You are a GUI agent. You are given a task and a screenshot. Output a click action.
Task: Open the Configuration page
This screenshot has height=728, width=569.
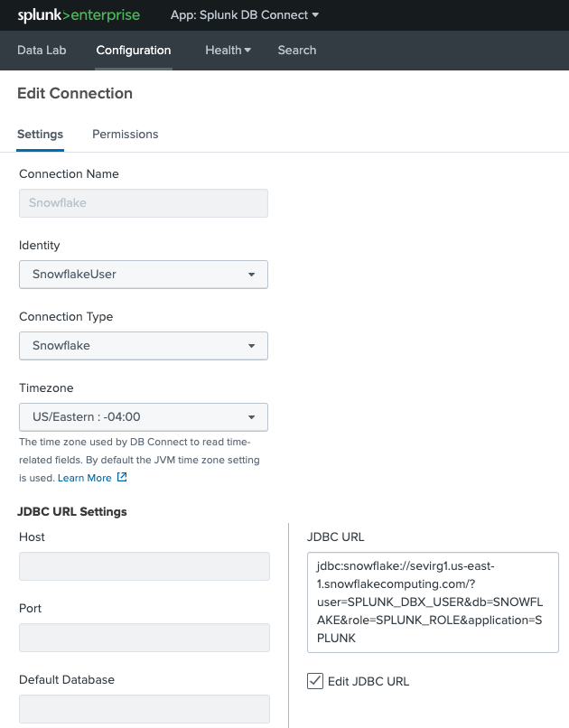point(133,51)
